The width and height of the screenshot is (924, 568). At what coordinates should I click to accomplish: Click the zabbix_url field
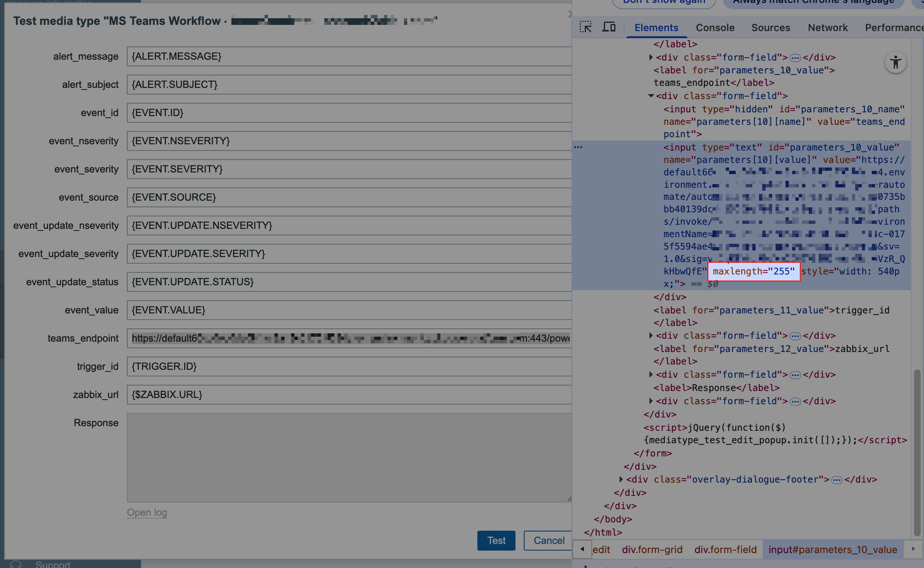pos(349,395)
